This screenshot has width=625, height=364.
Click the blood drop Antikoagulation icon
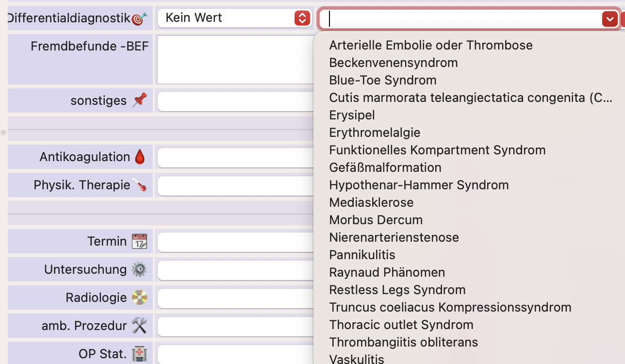(x=140, y=157)
